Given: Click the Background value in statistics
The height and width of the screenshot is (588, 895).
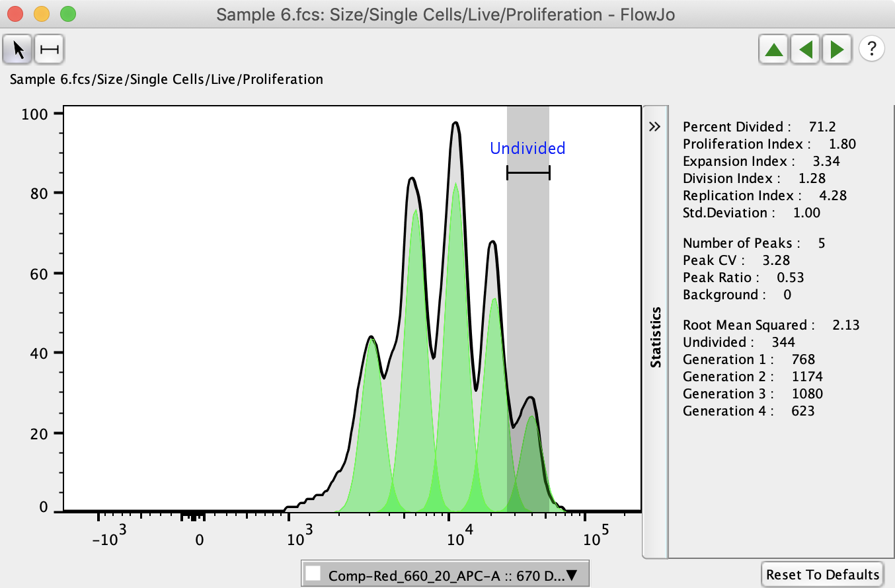Looking at the screenshot, I should pyautogui.click(x=787, y=295).
